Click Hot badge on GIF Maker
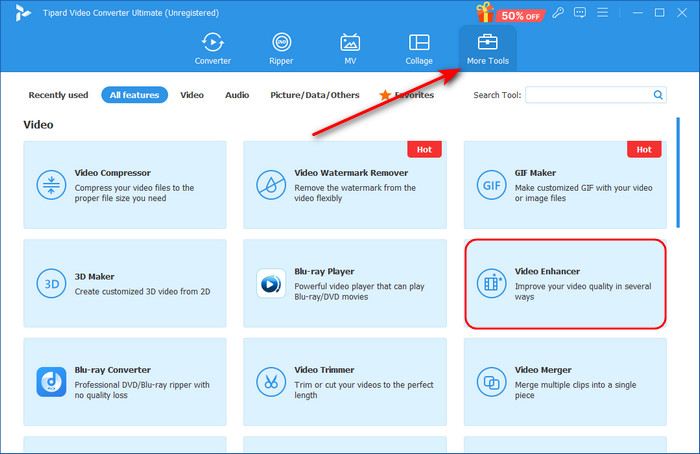This screenshot has height=454, width=700. (x=644, y=150)
